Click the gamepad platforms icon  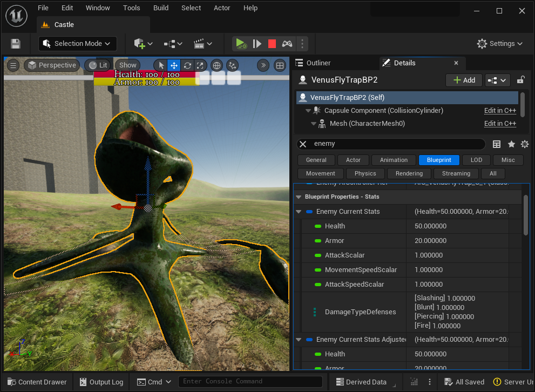(287, 44)
